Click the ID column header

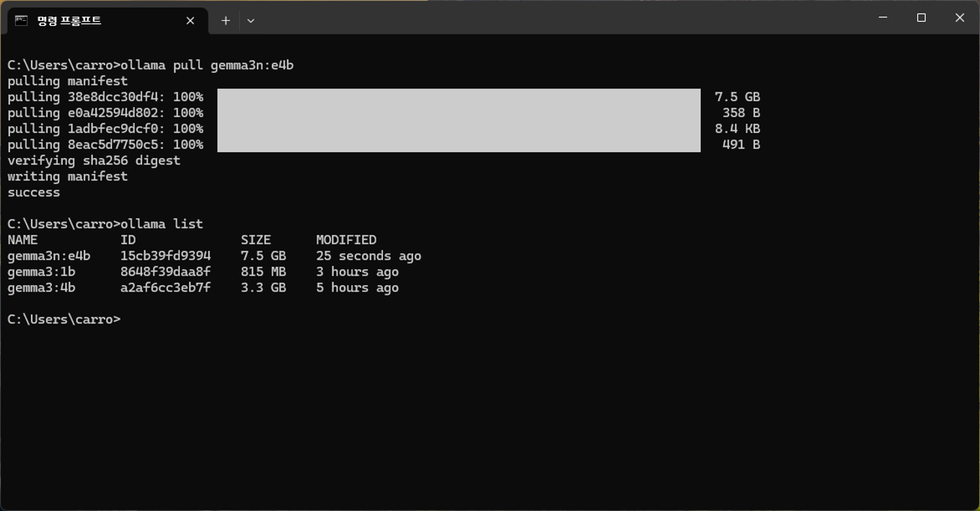click(128, 240)
